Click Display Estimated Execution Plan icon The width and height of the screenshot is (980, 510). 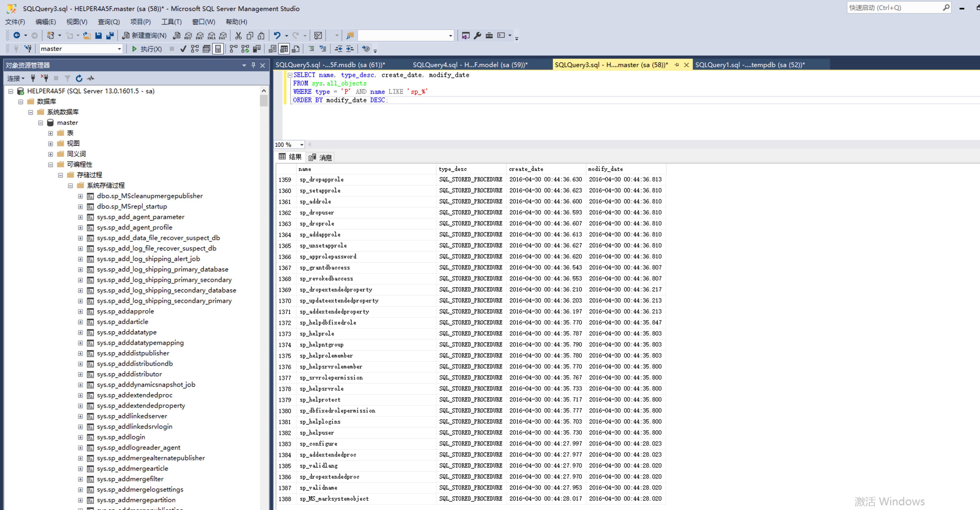[x=195, y=49]
